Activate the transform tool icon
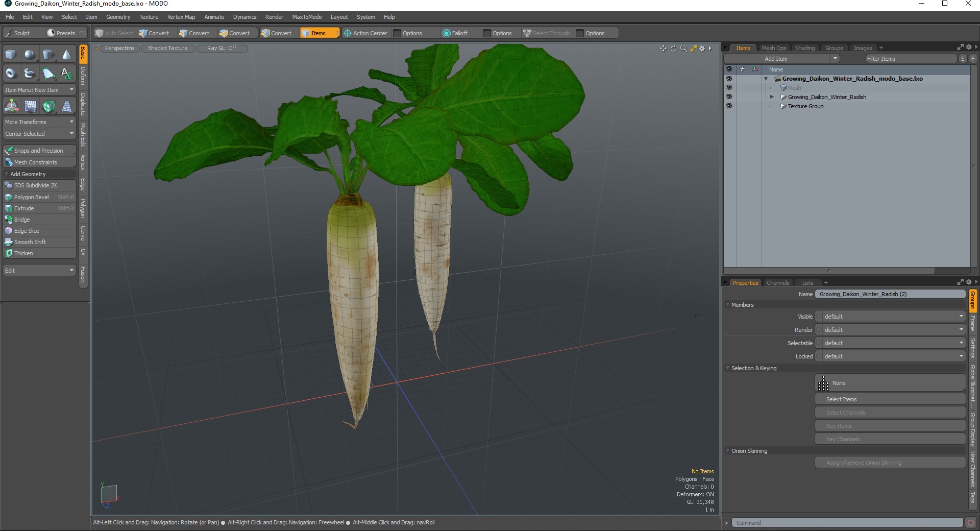This screenshot has width=980, height=531. pyautogui.click(x=11, y=106)
